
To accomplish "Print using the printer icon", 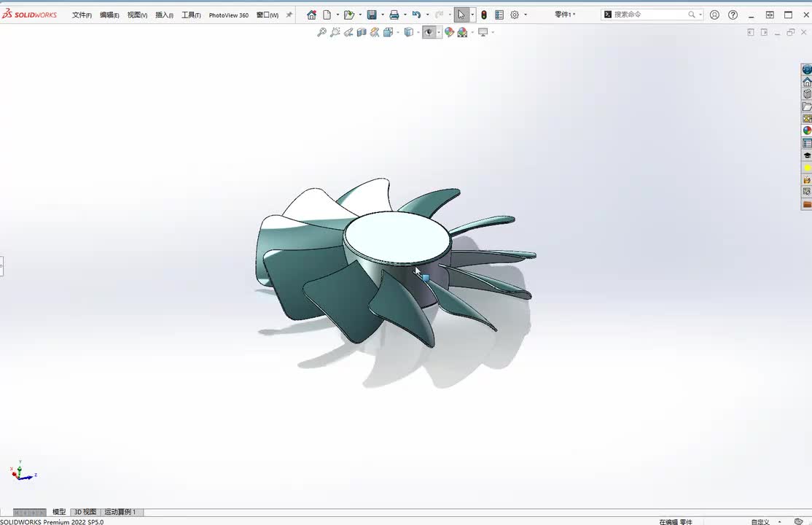I will [x=394, y=15].
